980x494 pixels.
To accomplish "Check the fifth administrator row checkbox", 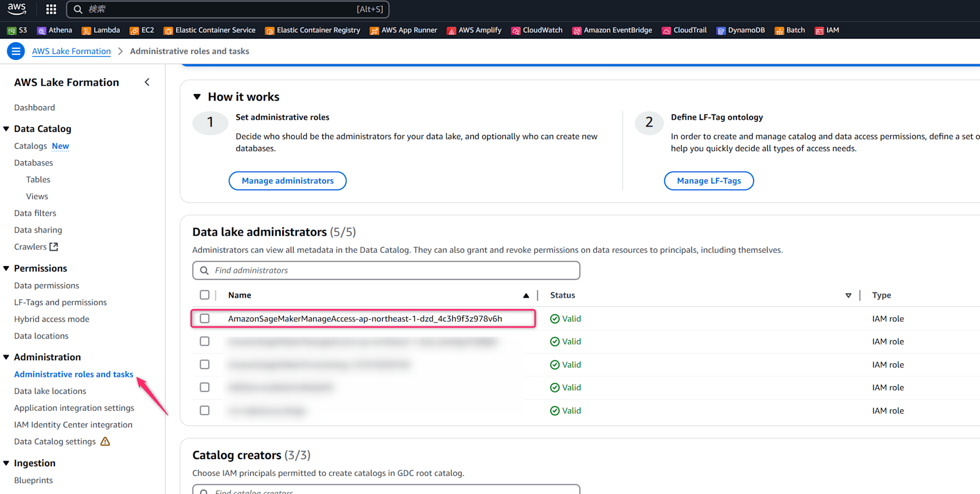I will pyautogui.click(x=204, y=411).
